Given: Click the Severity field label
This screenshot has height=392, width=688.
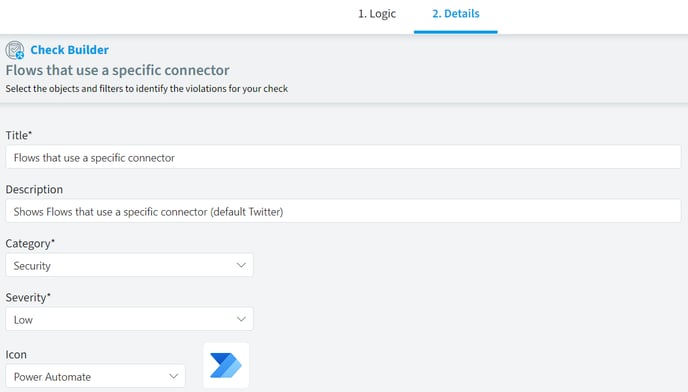Looking at the screenshot, I should click(28, 297).
